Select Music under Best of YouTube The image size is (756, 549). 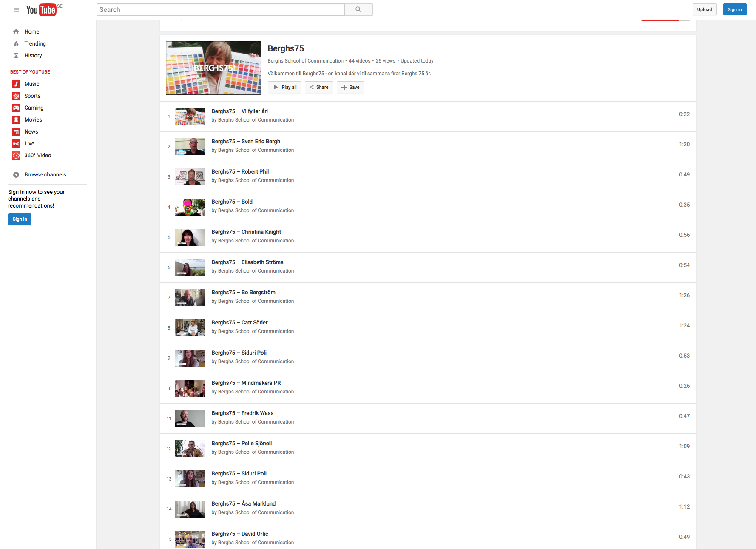(x=32, y=84)
